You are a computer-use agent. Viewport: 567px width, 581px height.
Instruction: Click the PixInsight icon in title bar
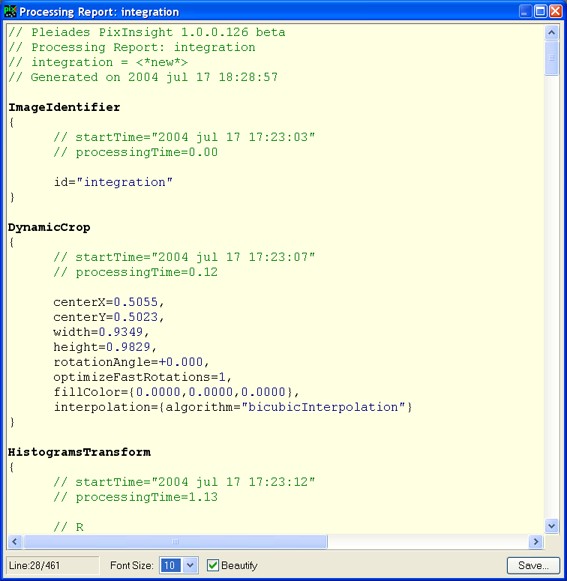(10, 11)
